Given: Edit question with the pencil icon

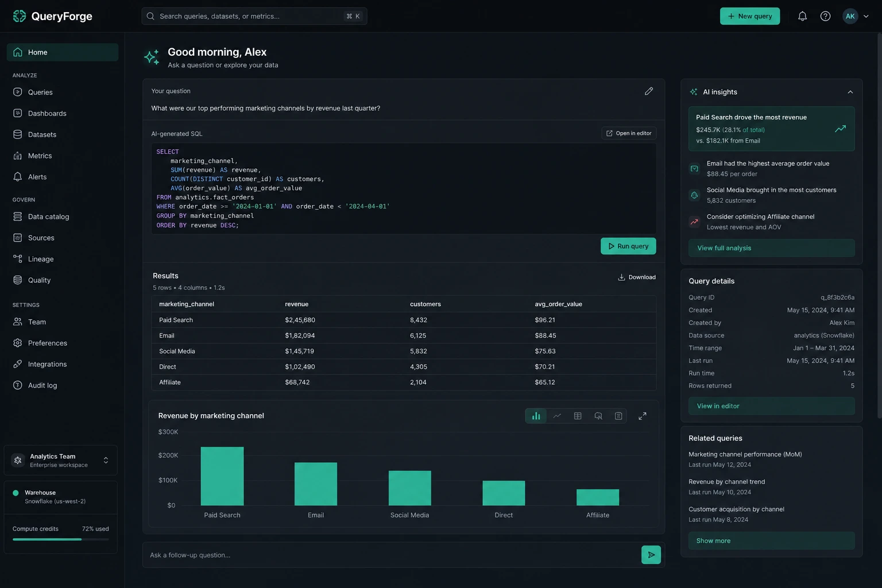Looking at the screenshot, I should 649,91.
